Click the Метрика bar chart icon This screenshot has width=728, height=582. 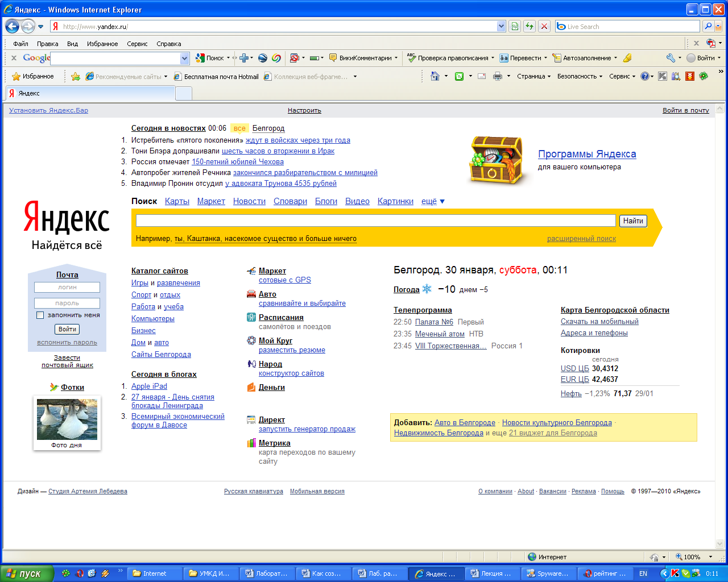click(251, 443)
